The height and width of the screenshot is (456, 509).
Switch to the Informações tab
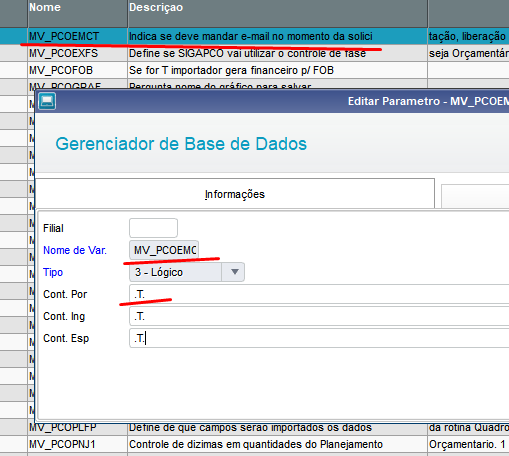tap(235, 194)
